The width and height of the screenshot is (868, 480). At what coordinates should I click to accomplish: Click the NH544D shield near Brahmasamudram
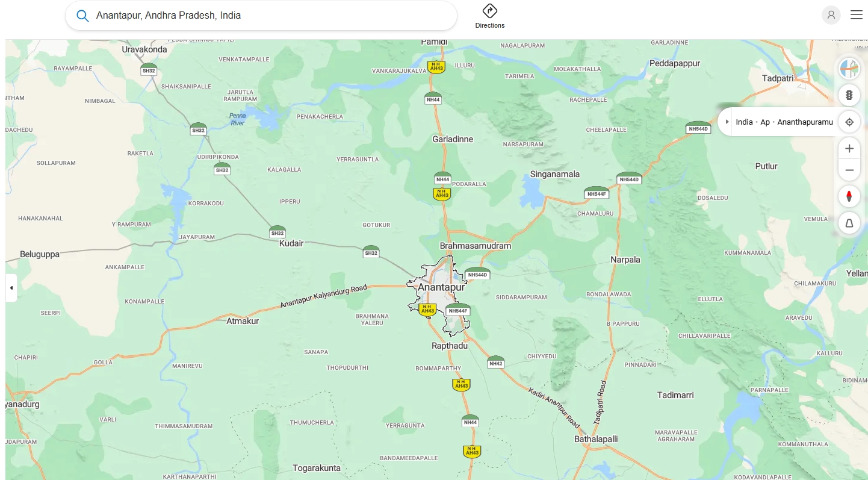pyautogui.click(x=477, y=273)
